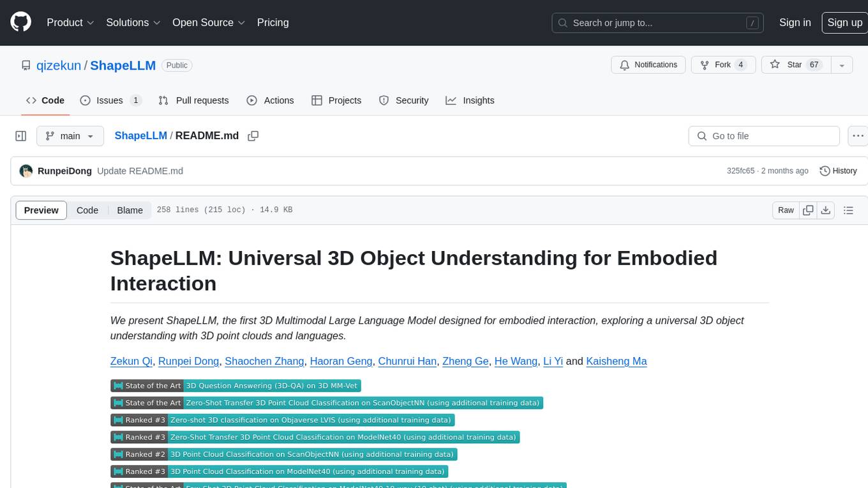Screen dimensions: 868x488
Task: Copy the README.md file path
Action: 253,136
